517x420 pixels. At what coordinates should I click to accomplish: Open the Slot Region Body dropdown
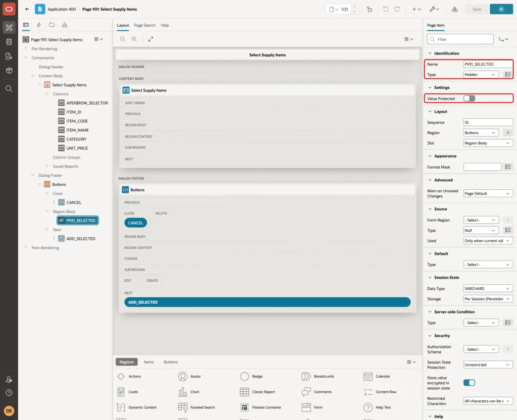pyautogui.click(x=488, y=143)
